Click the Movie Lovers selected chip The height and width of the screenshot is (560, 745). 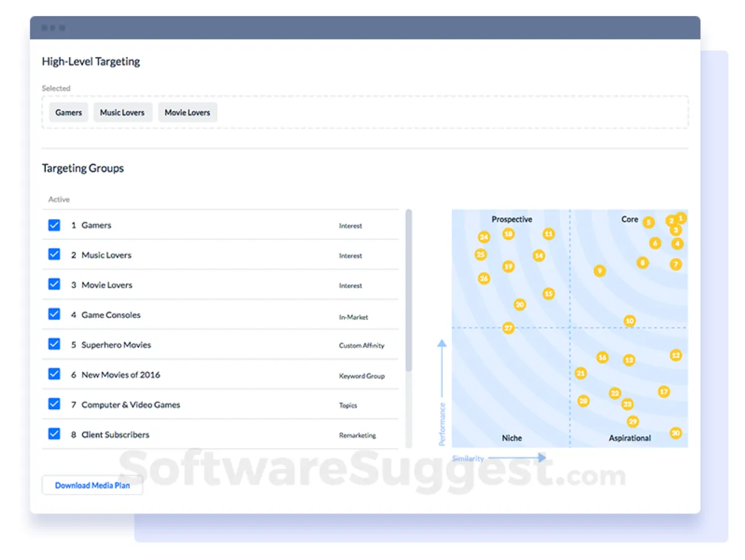click(x=187, y=112)
